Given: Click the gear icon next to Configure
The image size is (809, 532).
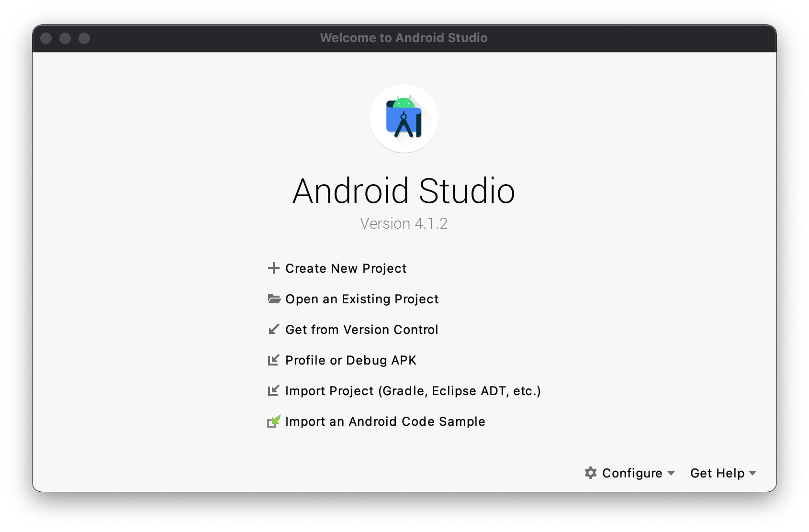Looking at the screenshot, I should pyautogui.click(x=590, y=473).
